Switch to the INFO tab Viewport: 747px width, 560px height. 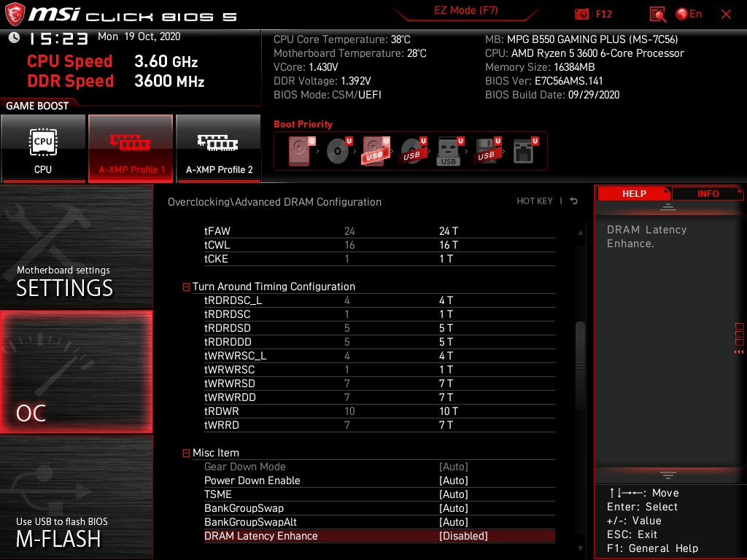[x=708, y=193]
